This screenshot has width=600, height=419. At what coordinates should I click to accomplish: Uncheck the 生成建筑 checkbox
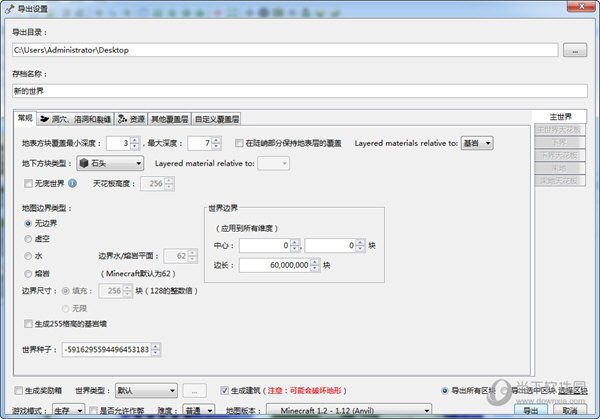click(x=223, y=390)
